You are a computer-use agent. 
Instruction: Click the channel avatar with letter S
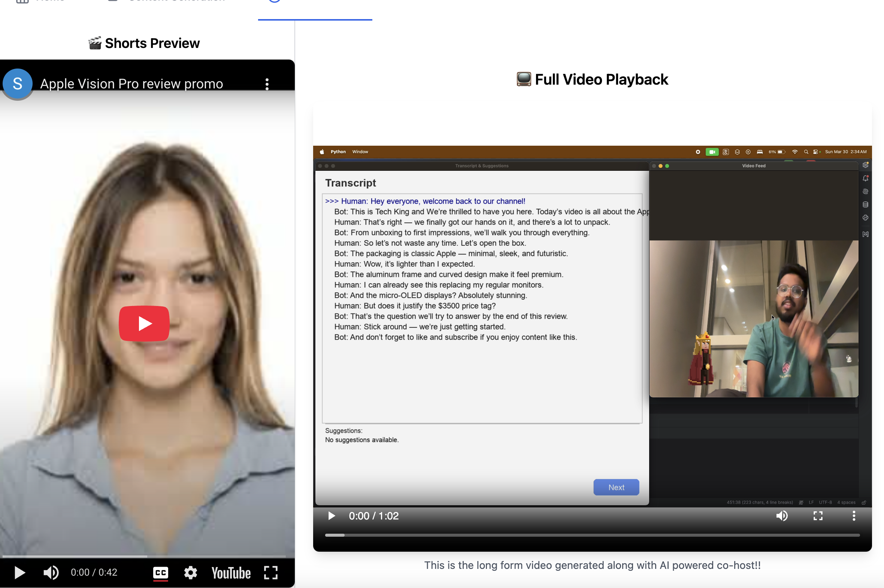coord(17,83)
